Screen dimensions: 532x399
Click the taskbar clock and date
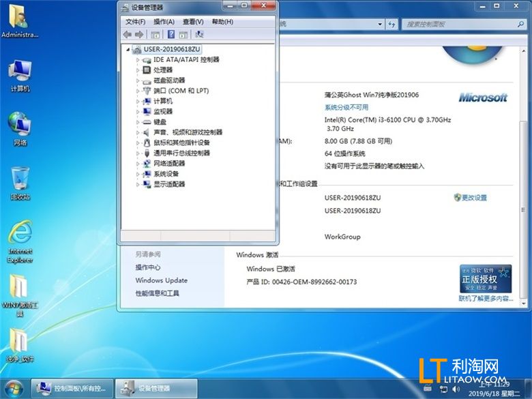[494, 389]
